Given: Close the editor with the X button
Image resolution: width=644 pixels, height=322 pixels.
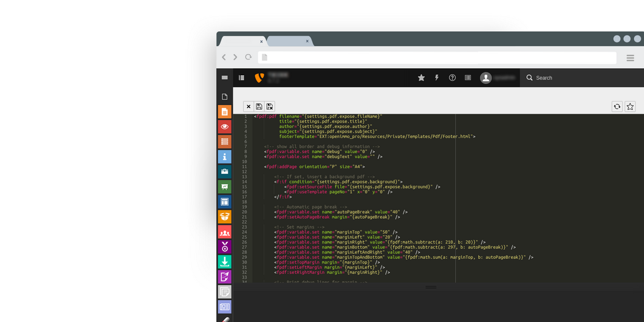Looking at the screenshot, I should (x=248, y=107).
